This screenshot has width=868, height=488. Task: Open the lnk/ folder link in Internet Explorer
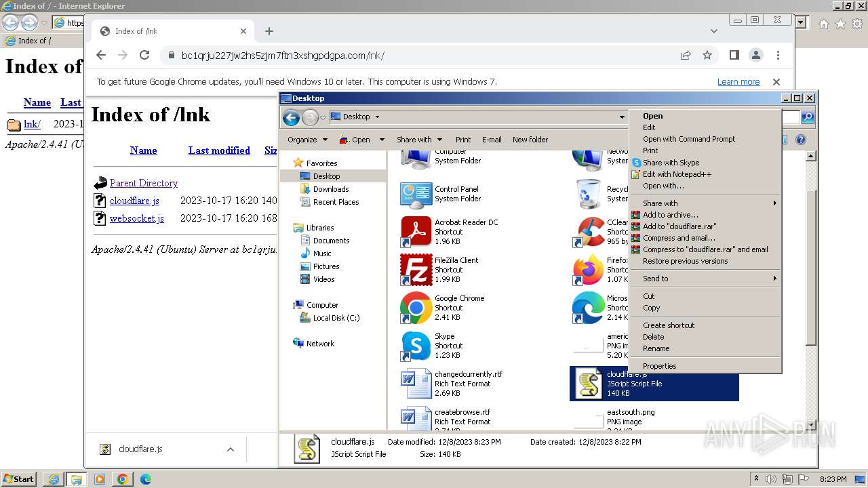click(32, 124)
